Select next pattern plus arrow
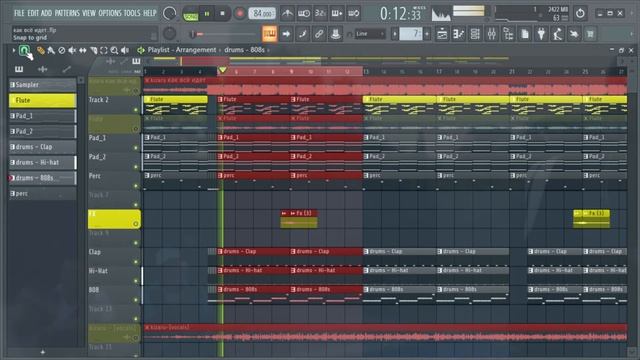This screenshot has width=640, height=360. 427,34
